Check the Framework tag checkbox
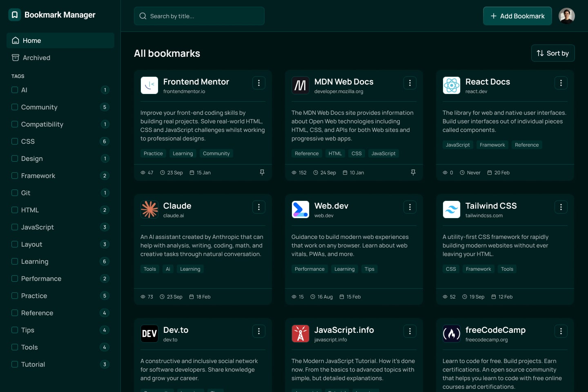Image resolution: width=588 pixels, height=392 pixels. tap(15, 176)
